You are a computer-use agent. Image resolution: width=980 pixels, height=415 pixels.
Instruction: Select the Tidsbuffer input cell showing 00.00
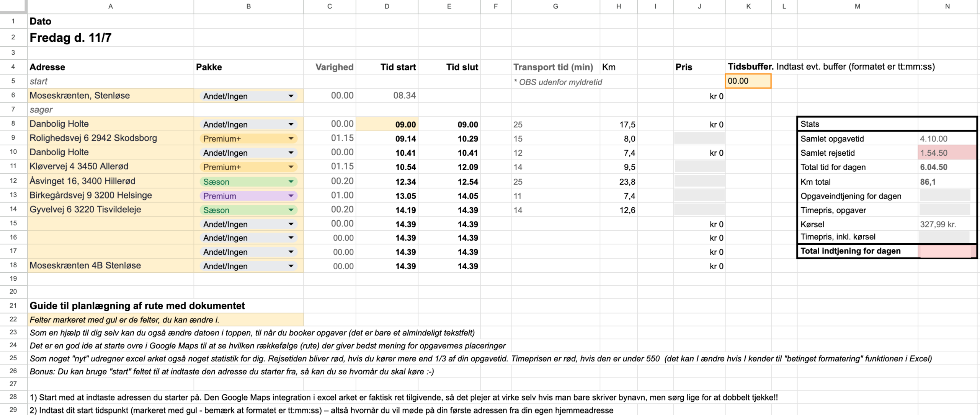click(x=748, y=81)
